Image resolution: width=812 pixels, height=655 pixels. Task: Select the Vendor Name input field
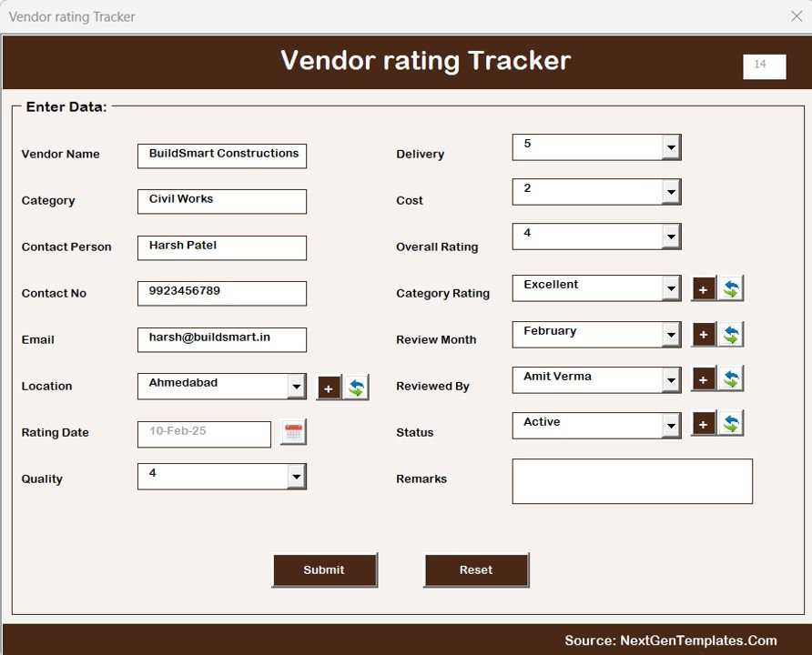click(x=222, y=156)
